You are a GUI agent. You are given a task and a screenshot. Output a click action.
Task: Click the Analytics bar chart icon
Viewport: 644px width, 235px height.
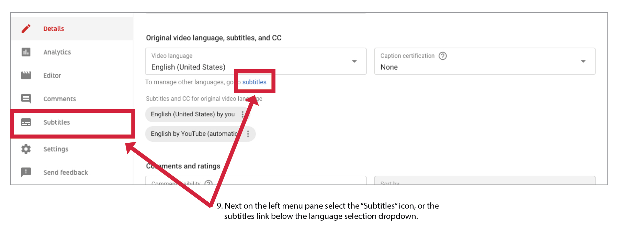coord(26,52)
